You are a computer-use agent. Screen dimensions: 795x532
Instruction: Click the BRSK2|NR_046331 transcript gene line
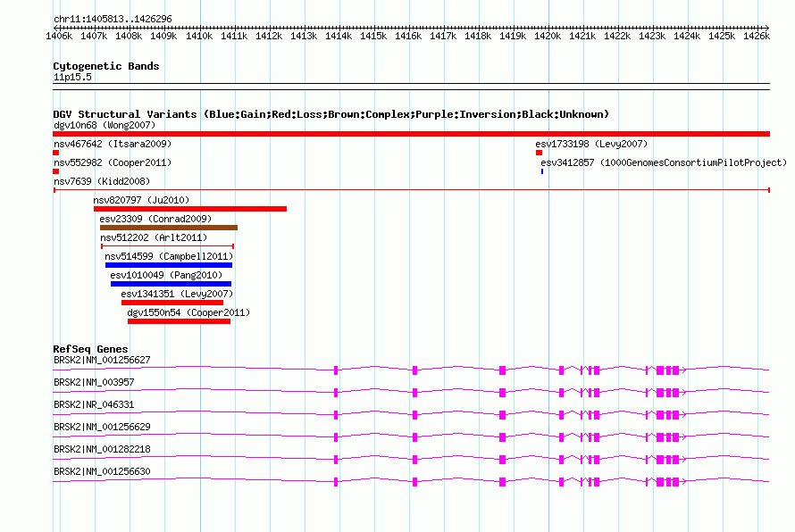[x=411, y=414]
